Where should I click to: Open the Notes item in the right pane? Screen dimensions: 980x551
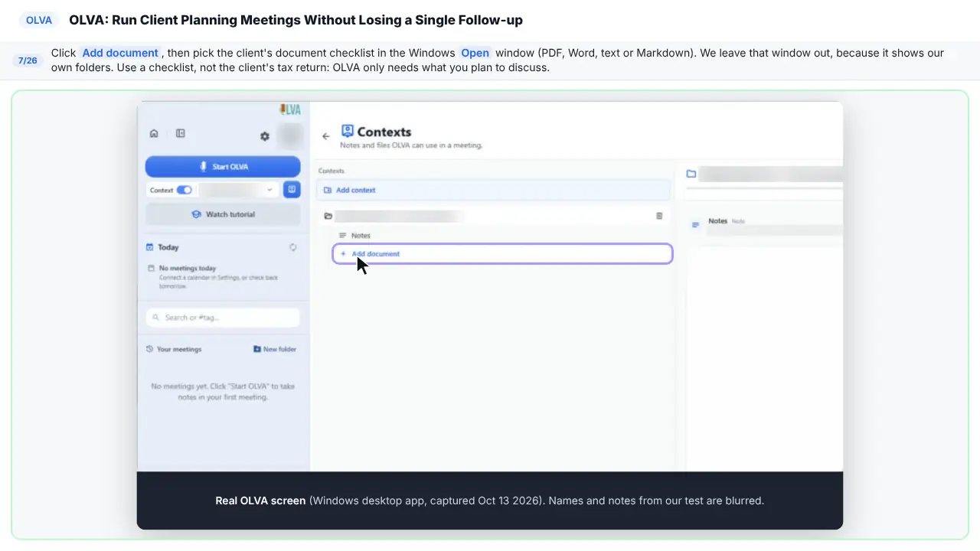[x=766, y=224]
